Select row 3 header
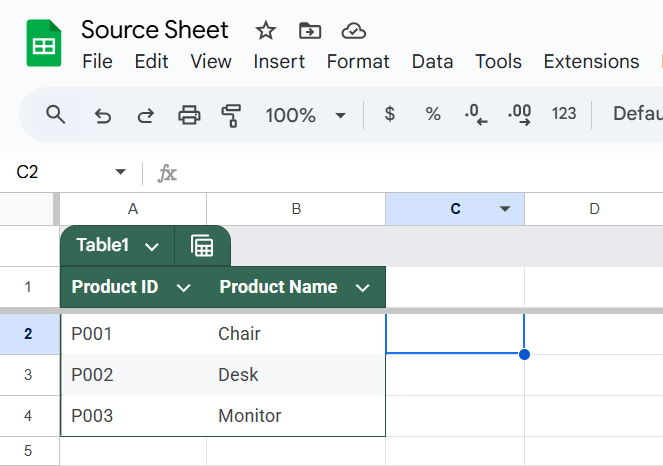The image size is (663, 466). tap(28, 375)
